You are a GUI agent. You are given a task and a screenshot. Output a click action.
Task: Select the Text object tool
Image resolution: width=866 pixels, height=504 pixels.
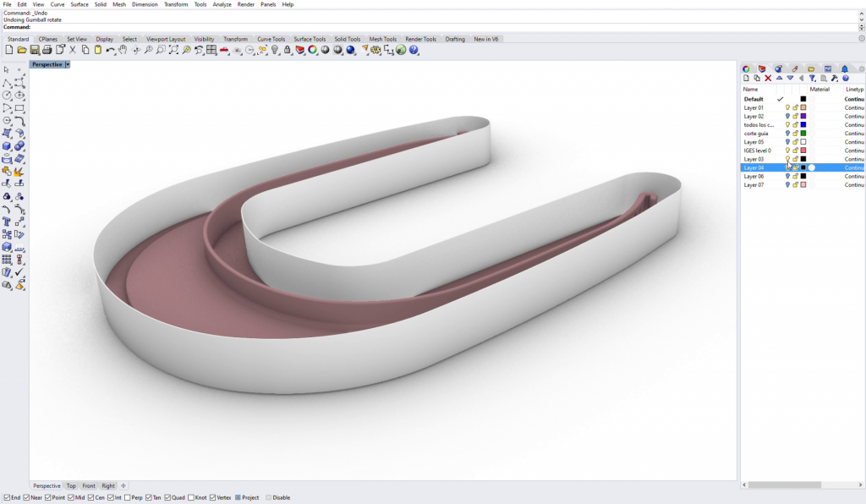[x=7, y=222]
